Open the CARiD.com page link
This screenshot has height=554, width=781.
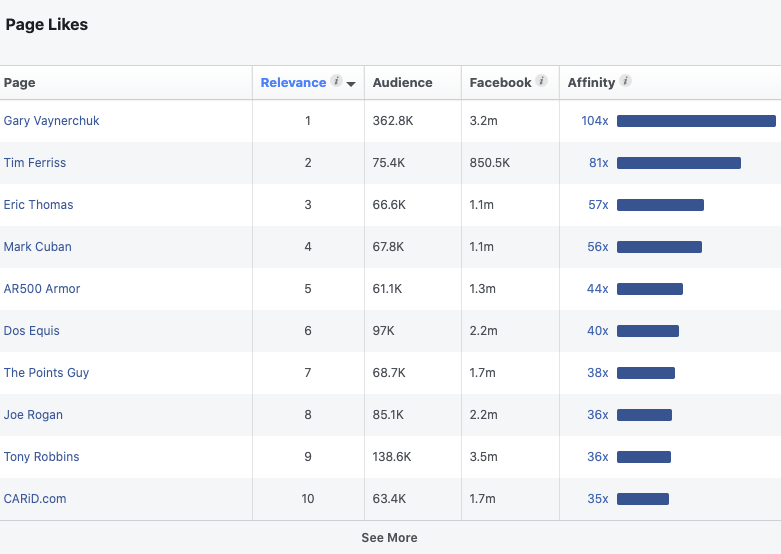click(x=35, y=499)
